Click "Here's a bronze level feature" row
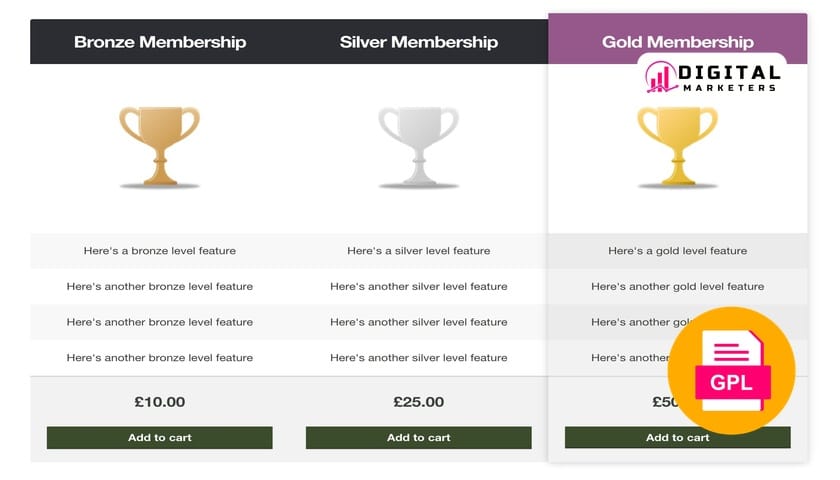The image size is (840, 480). (x=160, y=251)
